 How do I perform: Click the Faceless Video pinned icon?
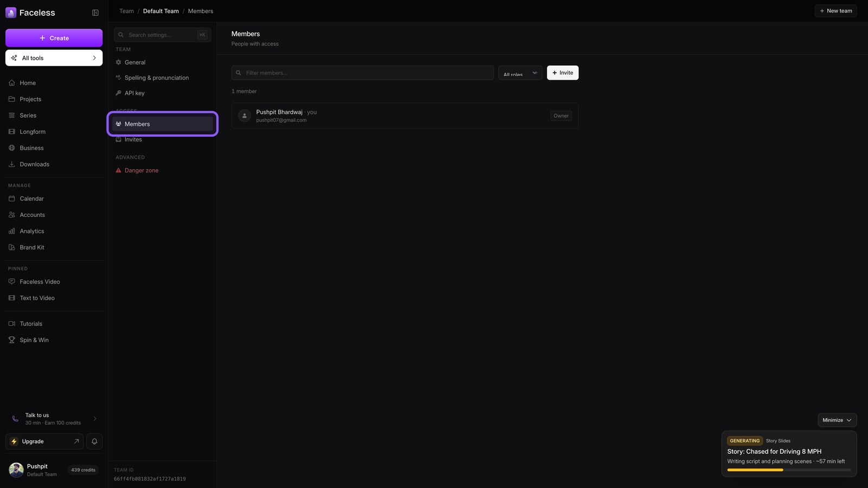(12, 281)
